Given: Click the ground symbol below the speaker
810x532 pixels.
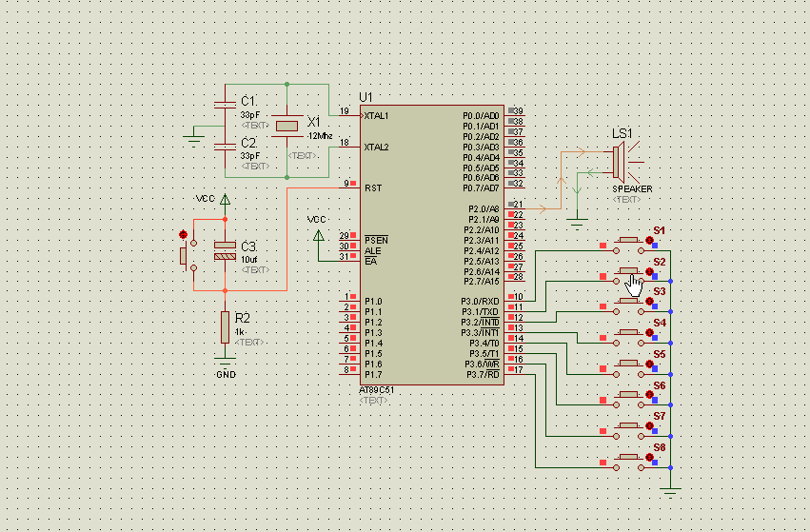Looking at the screenshot, I should coord(577,225).
